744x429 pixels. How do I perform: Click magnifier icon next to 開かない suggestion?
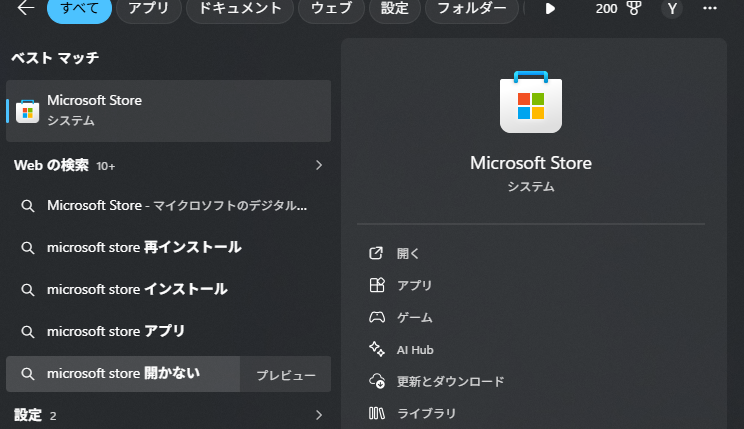(x=28, y=374)
